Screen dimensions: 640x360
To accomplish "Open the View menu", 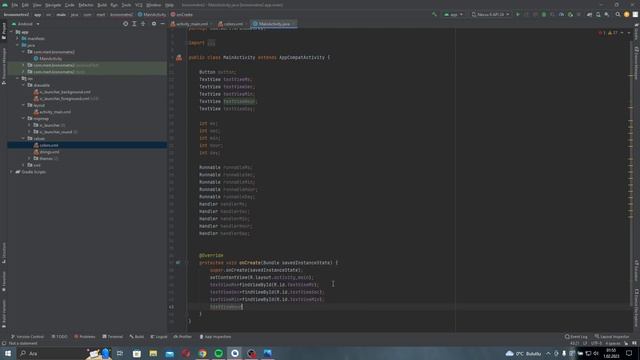I will click(x=37, y=5).
